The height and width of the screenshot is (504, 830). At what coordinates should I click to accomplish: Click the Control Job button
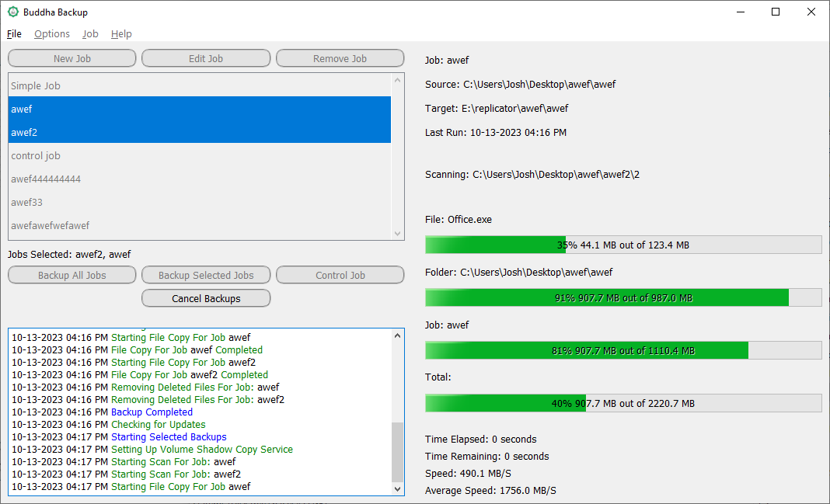pyautogui.click(x=340, y=275)
